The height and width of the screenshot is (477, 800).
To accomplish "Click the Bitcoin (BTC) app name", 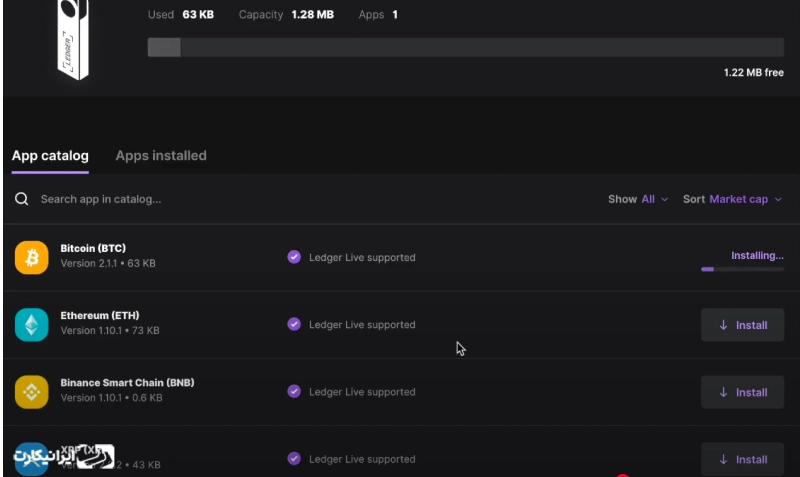I will pos(93,248).
